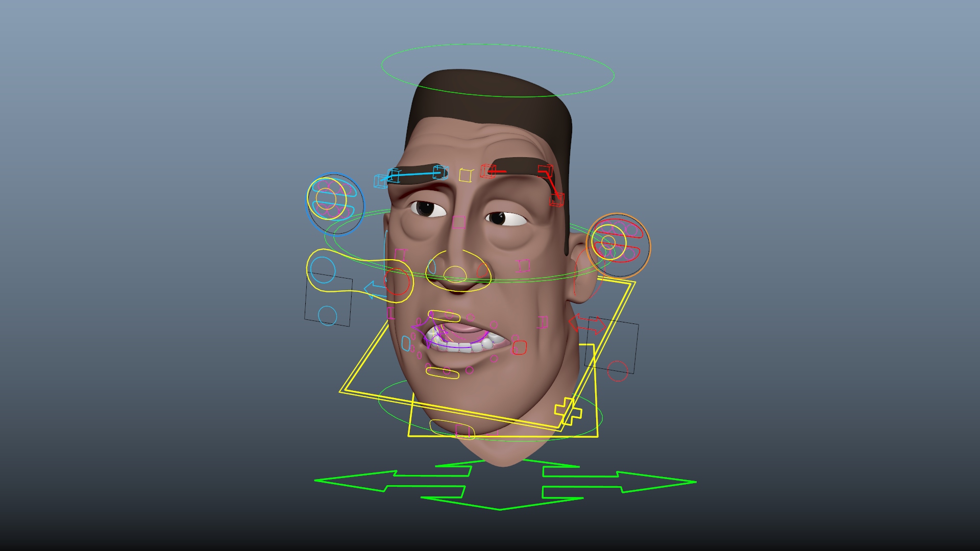Click the magenta square control on the nose bridge
The width and height of the screenshot is (980, 551).
(x=459, y=222)
